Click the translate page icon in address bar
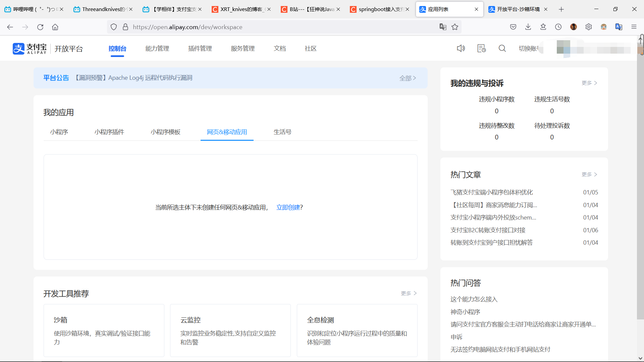Screen dimensions: 644x362 443,27
